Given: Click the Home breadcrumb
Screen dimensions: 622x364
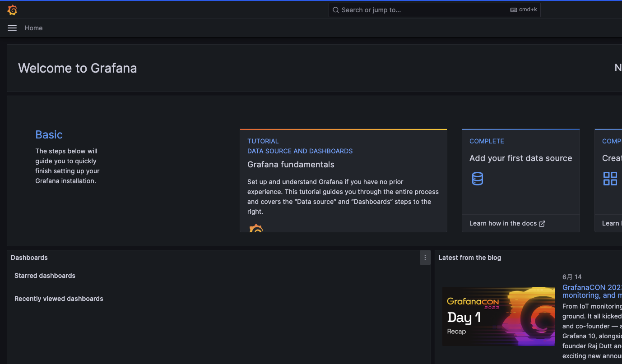Looking at the screenshot, I should point(34,28).
